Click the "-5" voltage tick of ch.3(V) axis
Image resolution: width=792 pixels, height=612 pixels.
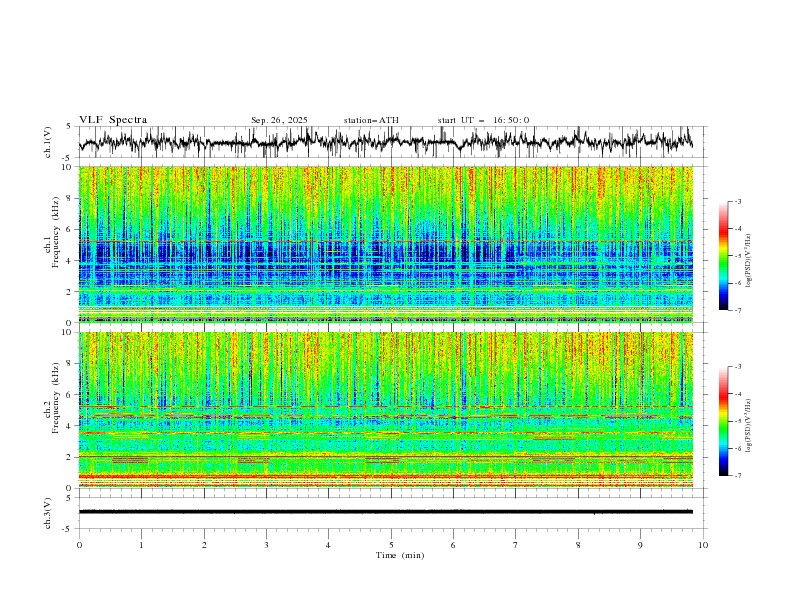[68, 529]
